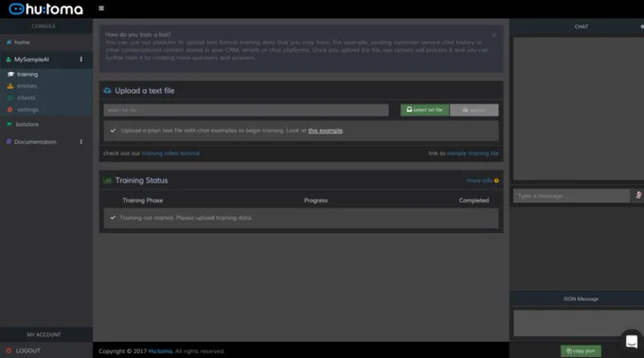This screenshot has height=358, width=644.
Task: Click the 'Training Status' heading
Action: (142, 180)
